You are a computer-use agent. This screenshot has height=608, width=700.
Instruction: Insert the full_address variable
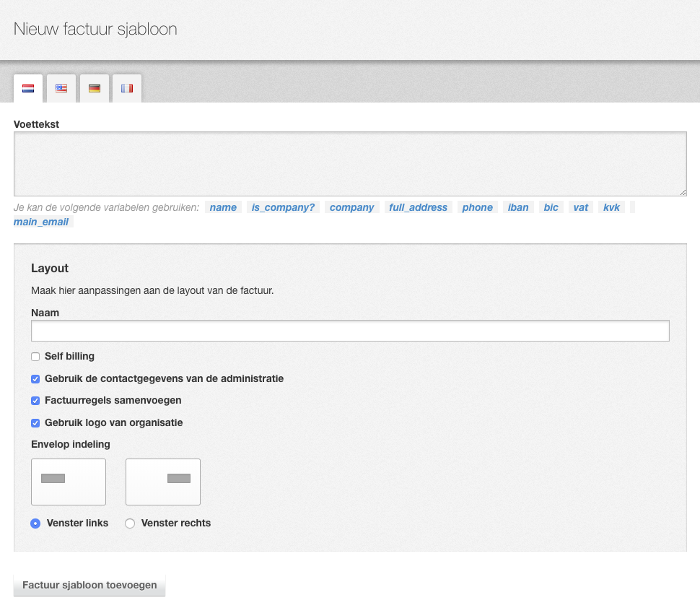coord(419,207)
